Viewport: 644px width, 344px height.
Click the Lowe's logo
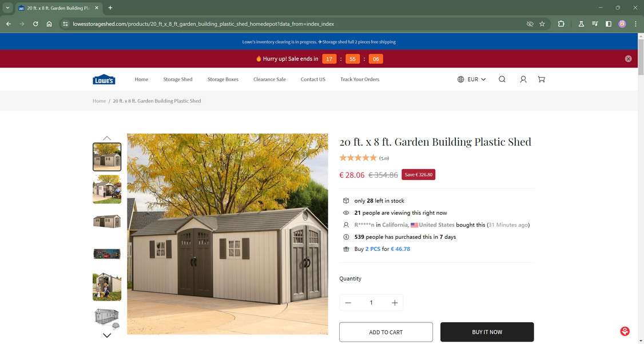[104, 79]
